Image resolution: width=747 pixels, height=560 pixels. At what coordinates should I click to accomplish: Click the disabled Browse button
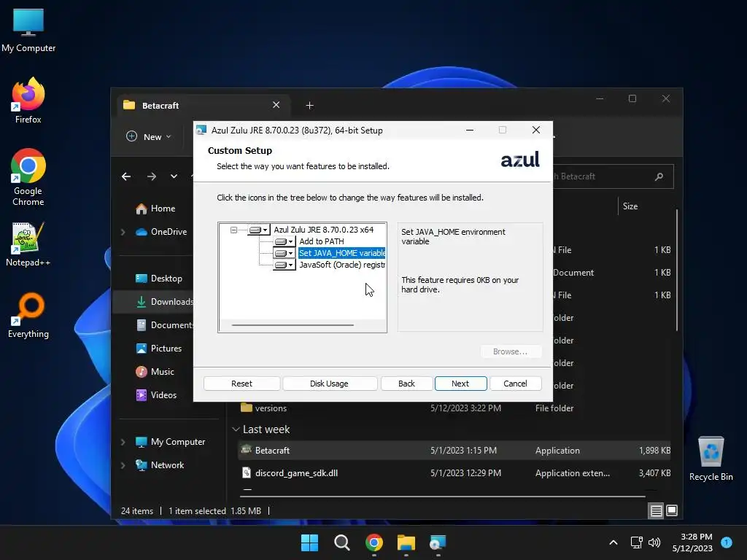tap(510, 351)
